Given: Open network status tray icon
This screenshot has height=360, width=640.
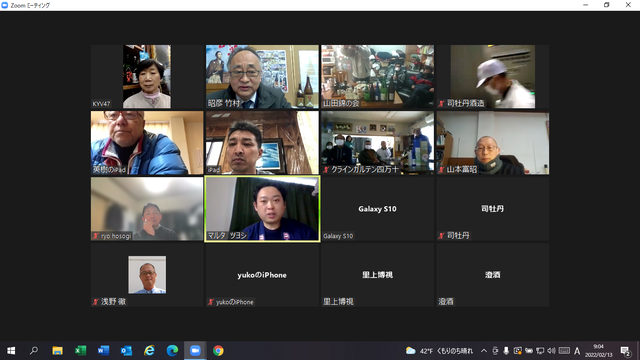Looking at the screenshot, I should (x=540, y=351).
